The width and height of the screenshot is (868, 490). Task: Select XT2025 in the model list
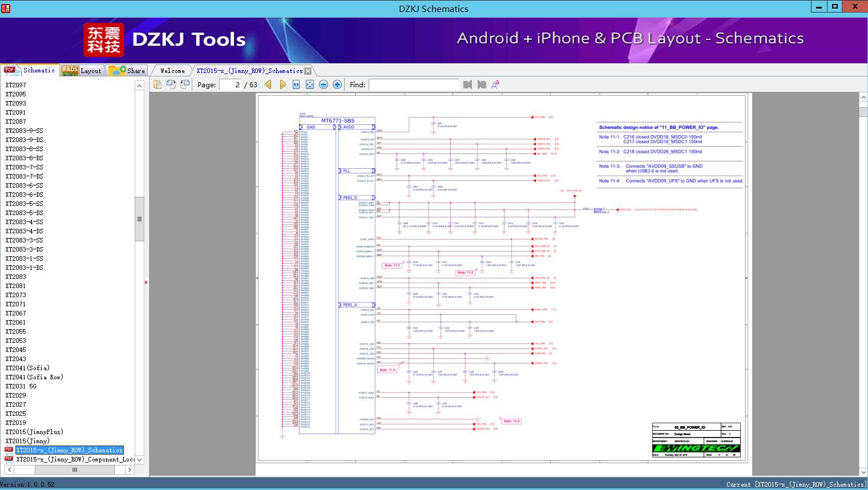click(x=16, y=414)
